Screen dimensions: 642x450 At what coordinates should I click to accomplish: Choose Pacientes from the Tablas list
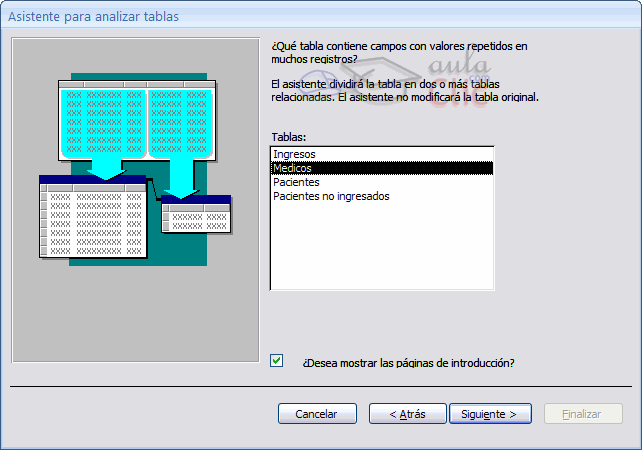(296, 182)
